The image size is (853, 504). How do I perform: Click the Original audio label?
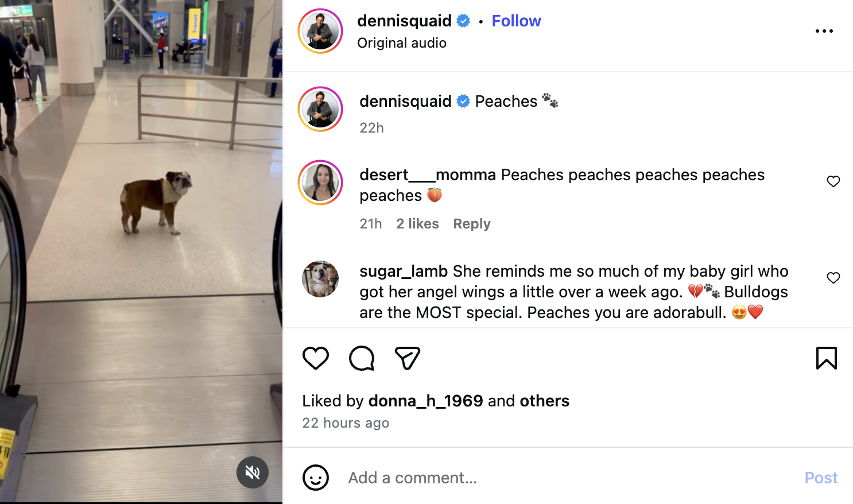click(x=402, y=42)
